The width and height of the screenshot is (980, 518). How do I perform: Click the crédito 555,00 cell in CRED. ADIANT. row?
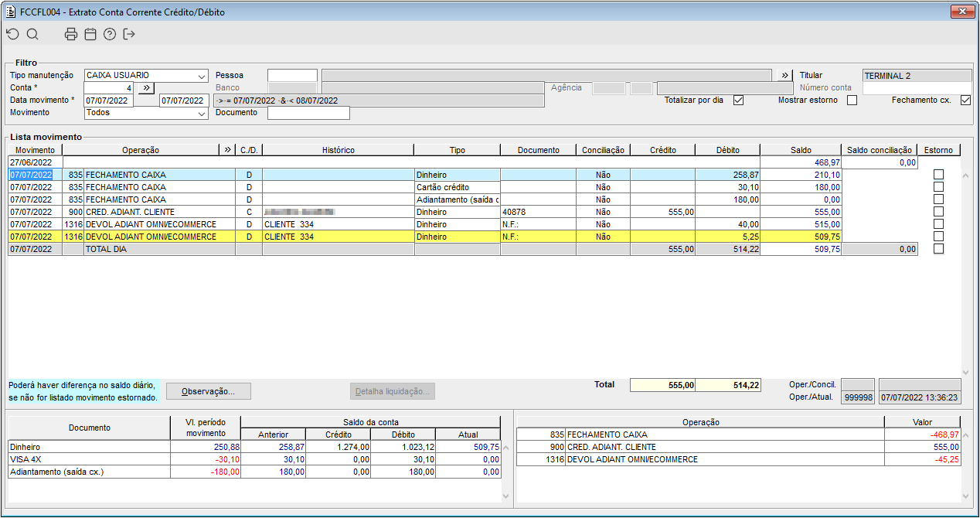point(662,212)
